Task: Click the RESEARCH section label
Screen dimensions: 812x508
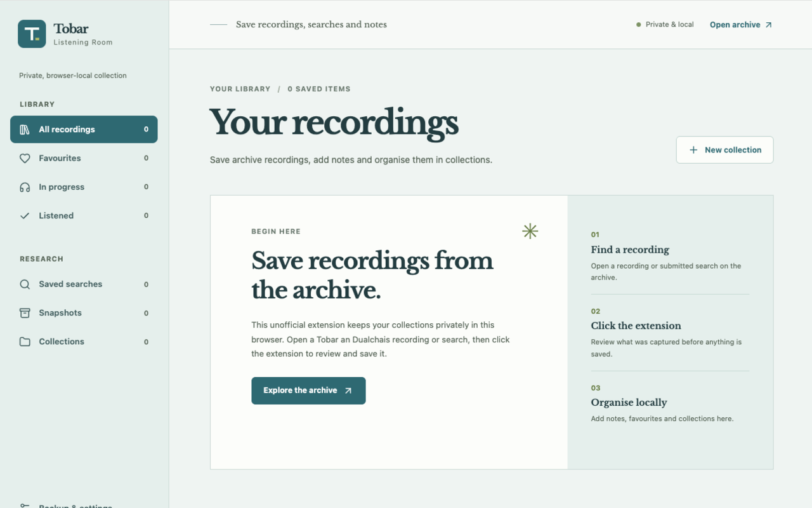Action: tap(41, 259)
